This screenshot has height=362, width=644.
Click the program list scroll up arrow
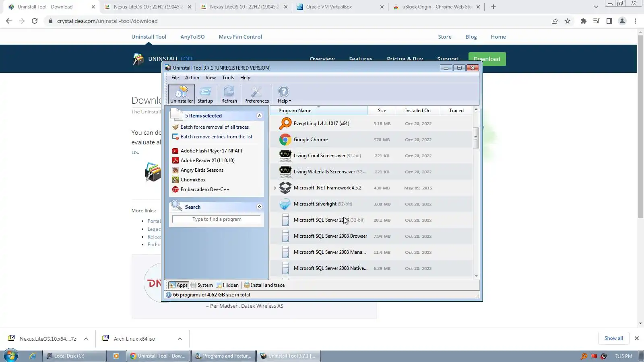click(x=476, y=109)
